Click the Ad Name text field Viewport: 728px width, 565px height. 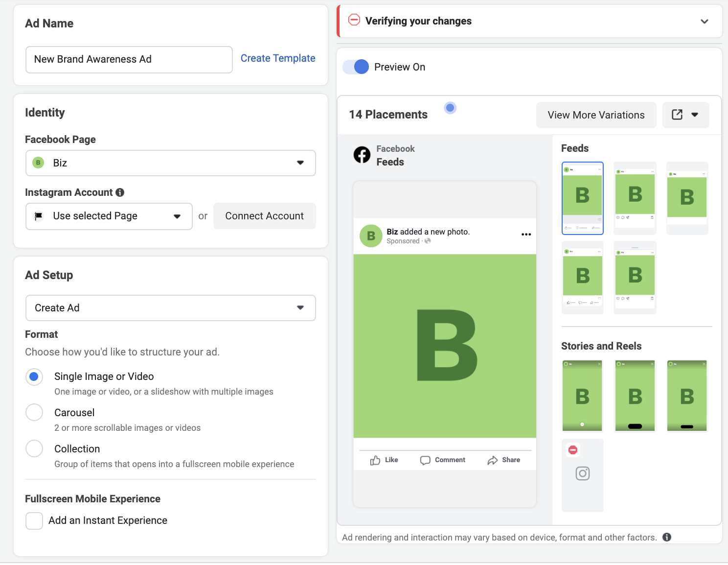point(129,60)
